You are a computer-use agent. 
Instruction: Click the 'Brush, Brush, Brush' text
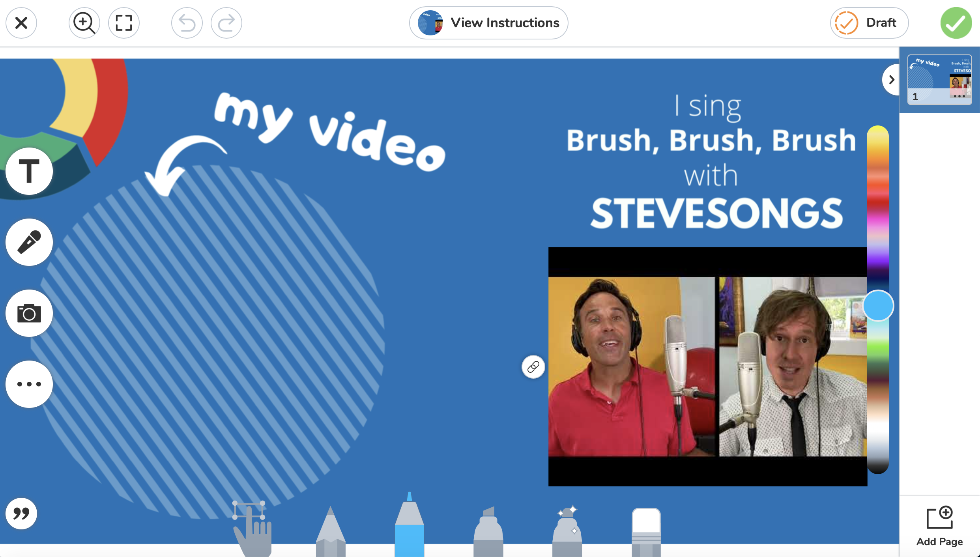pyautogui.click(x=711, y=140)
